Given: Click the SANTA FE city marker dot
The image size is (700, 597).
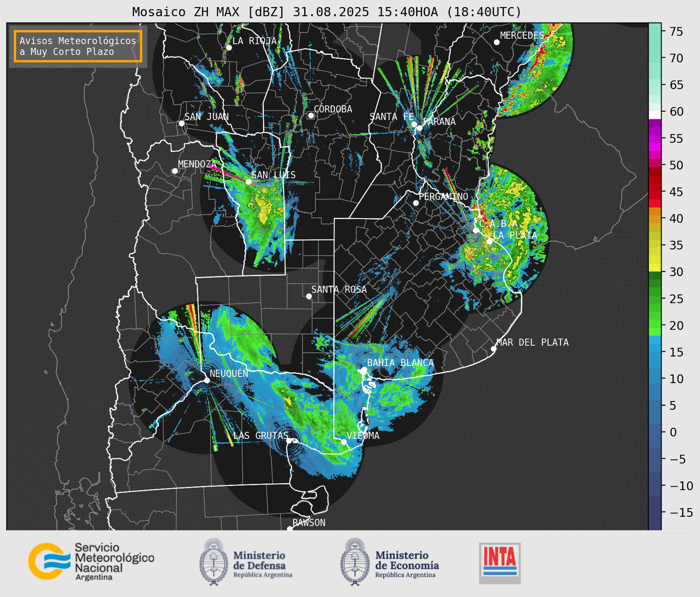Looking at the screenshot, I should (414, 124).
